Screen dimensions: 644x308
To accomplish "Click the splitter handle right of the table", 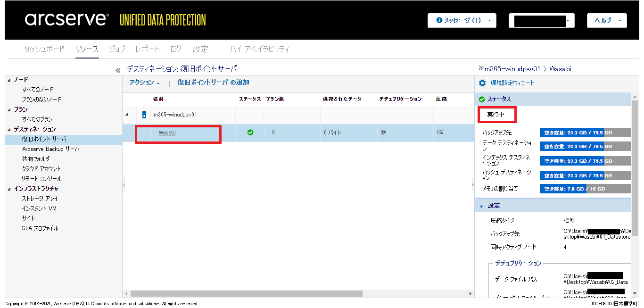I will [473, 185].
